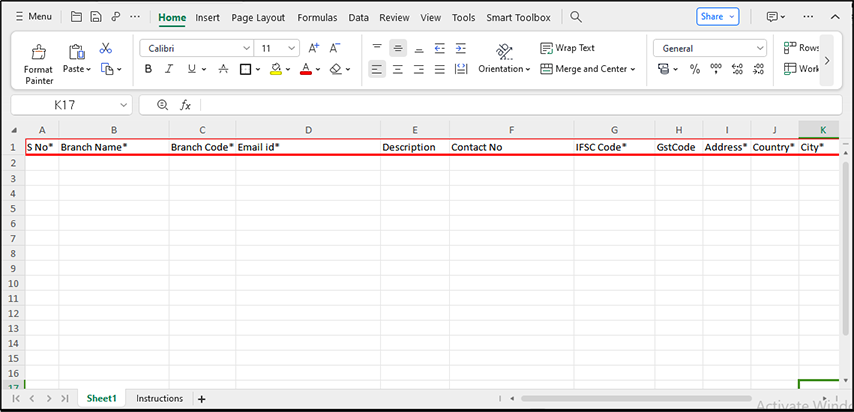Click the formula bar input field

tap(522, 105)
